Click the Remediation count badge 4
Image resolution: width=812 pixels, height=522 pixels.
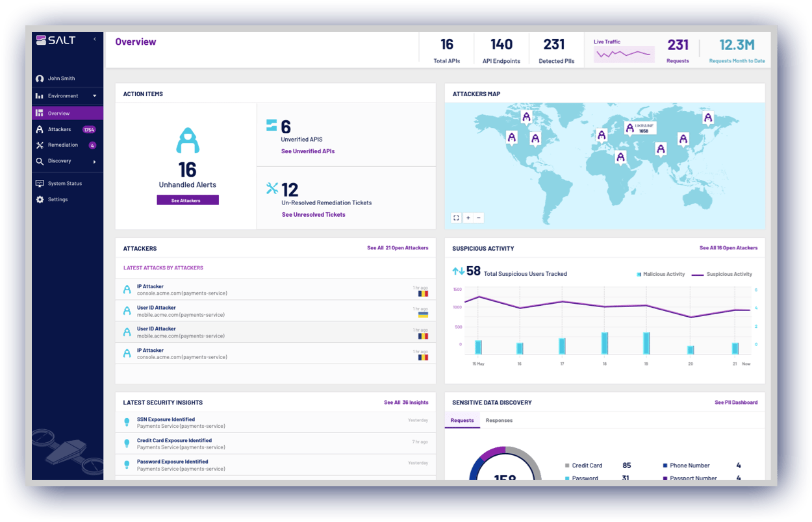92,145
